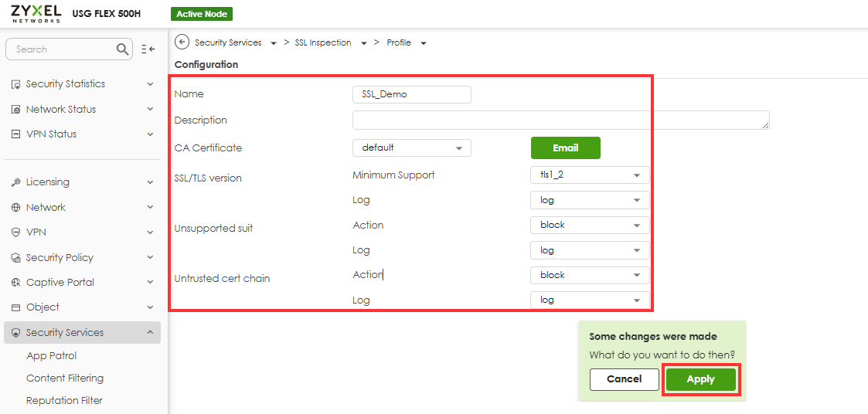Open App Patrol in the sidebar

[51, 356]
